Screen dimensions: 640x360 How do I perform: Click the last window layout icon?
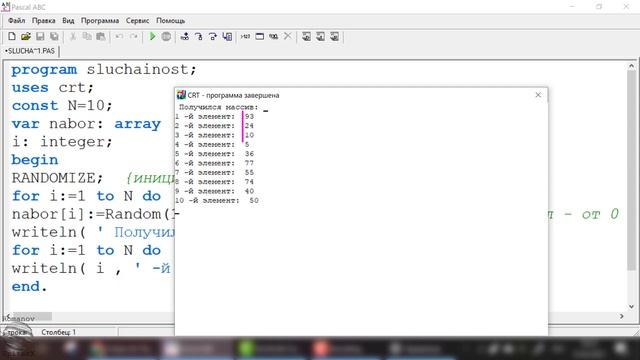click(x=334, y=37)
